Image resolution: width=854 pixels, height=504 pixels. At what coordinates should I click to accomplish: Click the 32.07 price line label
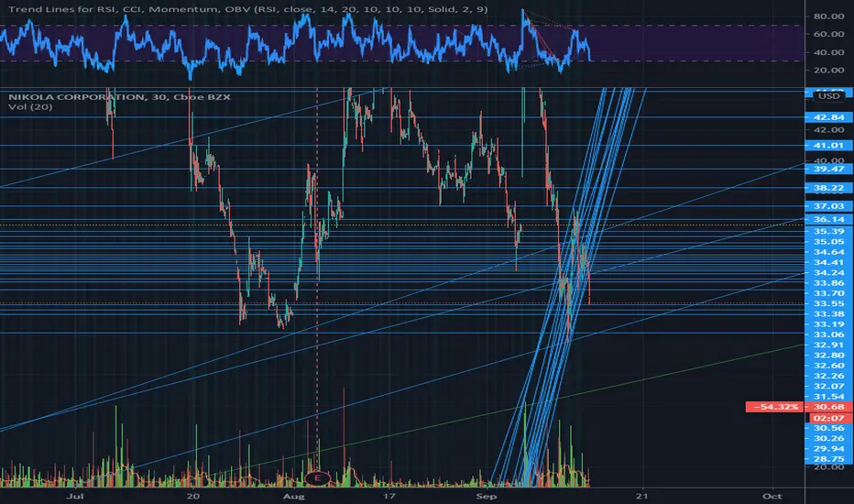[x=828, y=387]
